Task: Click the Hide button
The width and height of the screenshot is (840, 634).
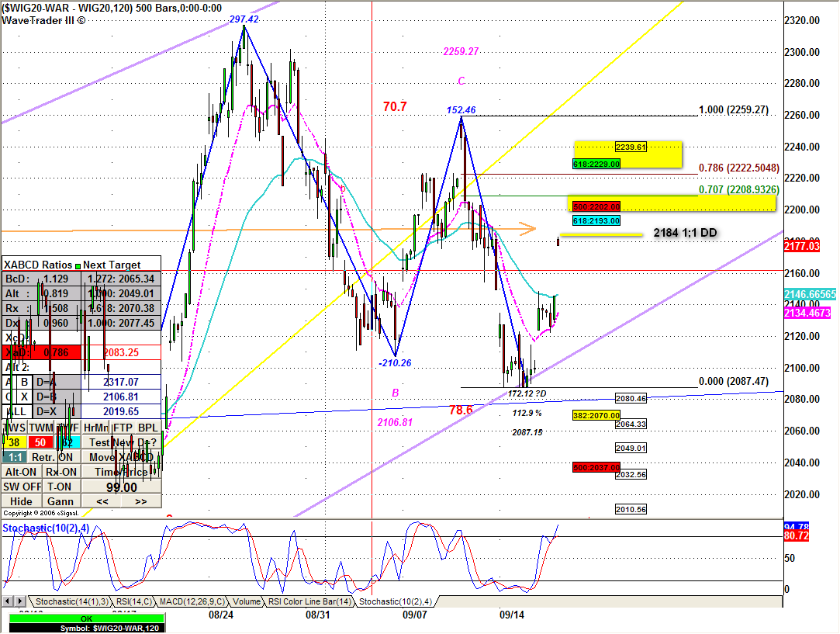Action: point(21,501)
